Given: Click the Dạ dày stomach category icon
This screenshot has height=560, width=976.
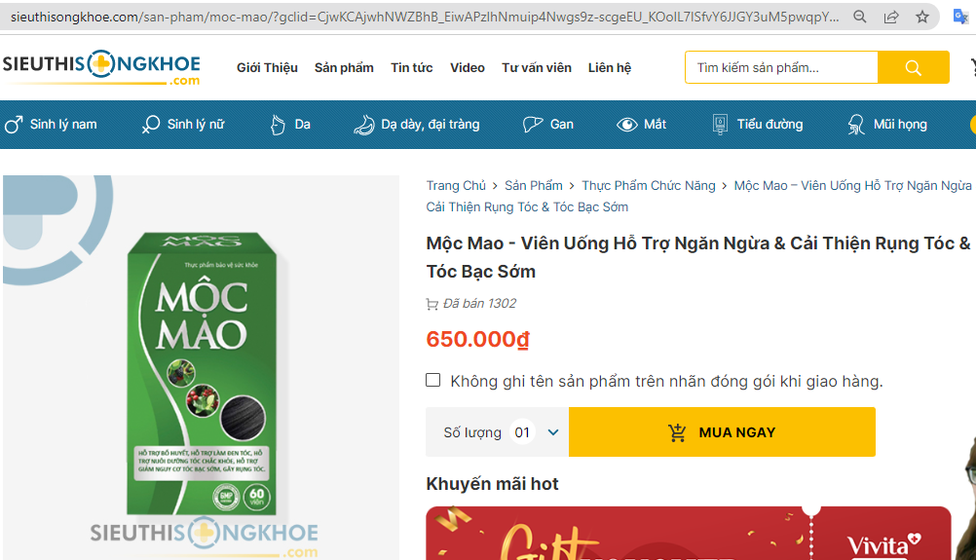Looking at the screenshot, I should (363, 125).
